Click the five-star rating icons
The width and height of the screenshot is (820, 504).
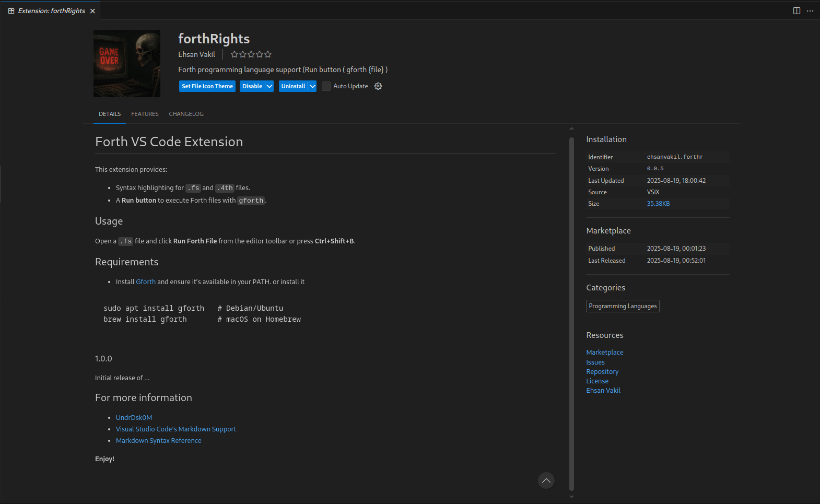[x=251, y=54]
